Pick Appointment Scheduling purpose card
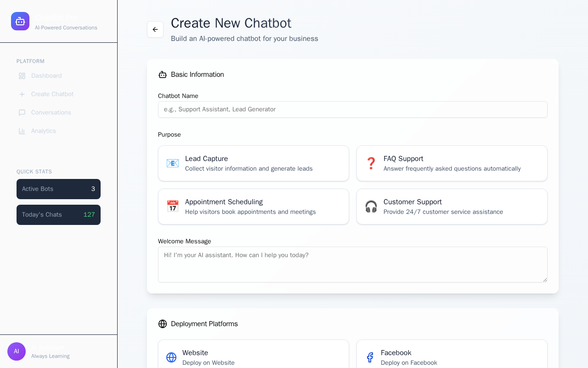Screen dimensions: 588x368 254,207
